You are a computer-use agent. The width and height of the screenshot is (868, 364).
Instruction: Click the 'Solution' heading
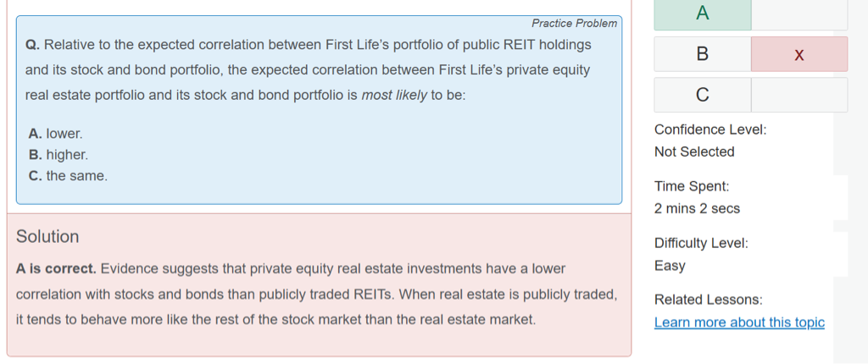[47, 237]
